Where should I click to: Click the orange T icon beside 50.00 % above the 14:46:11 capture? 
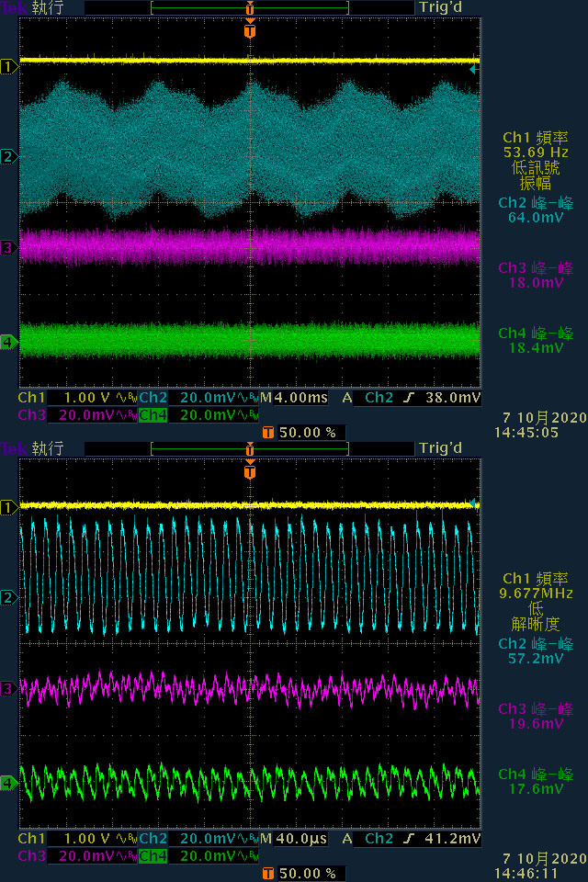pos(268,433)
